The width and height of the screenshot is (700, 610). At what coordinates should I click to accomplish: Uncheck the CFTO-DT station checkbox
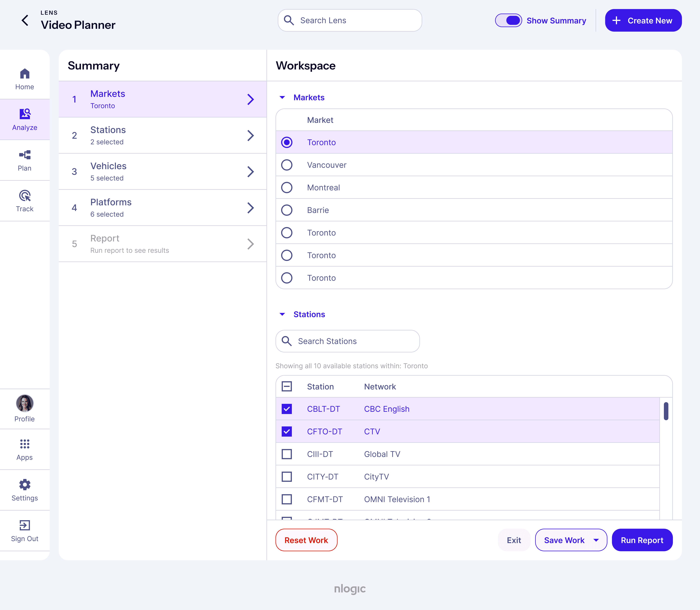tap(287, 432)
